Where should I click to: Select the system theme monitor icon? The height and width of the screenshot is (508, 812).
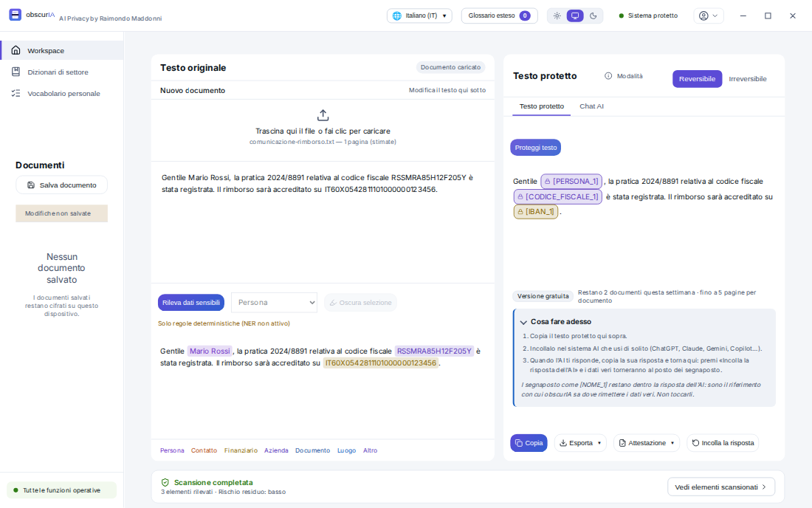575,16
